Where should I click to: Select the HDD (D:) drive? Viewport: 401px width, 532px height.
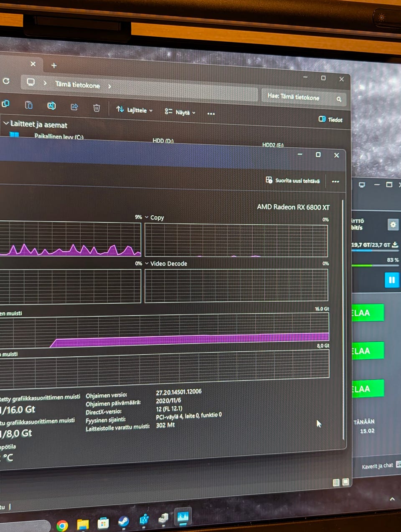[163, 141]
